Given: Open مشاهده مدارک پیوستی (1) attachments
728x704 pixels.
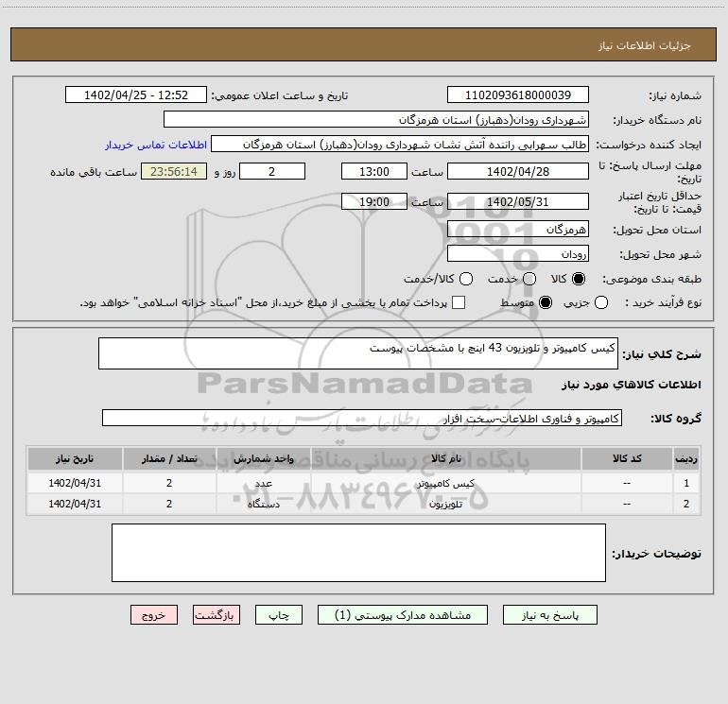Looking at the screenshot, I should tap(403, 615).
